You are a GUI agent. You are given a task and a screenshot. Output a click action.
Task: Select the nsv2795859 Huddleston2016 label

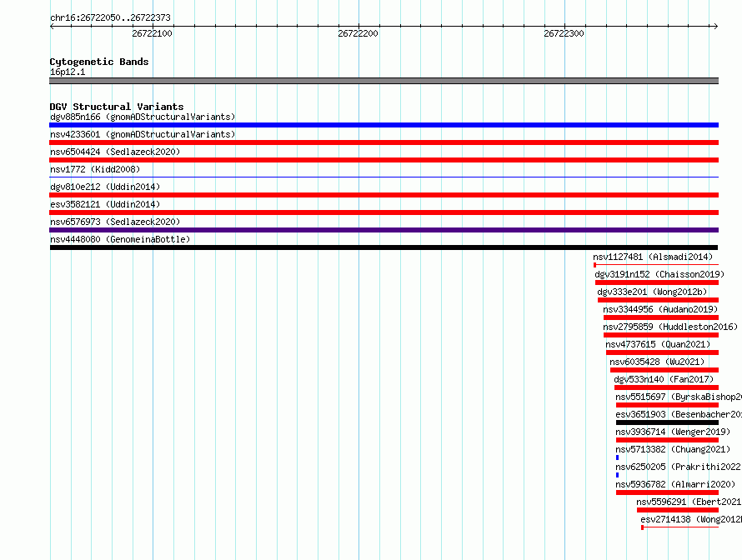pyautogui.click(x=670, y=327)
